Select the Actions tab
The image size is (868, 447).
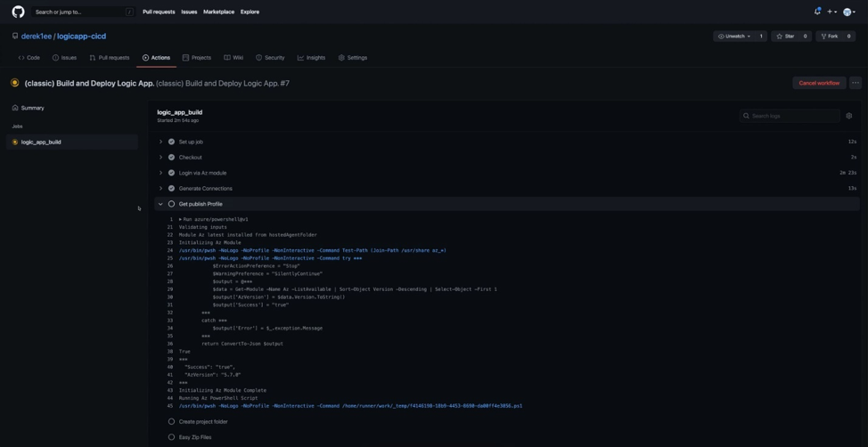(x=157, y=58)
